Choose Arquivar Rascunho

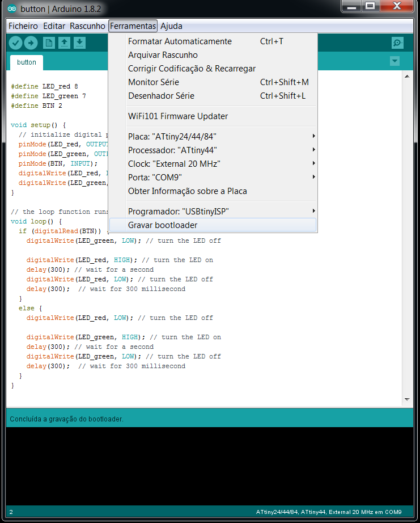point(213,55)
